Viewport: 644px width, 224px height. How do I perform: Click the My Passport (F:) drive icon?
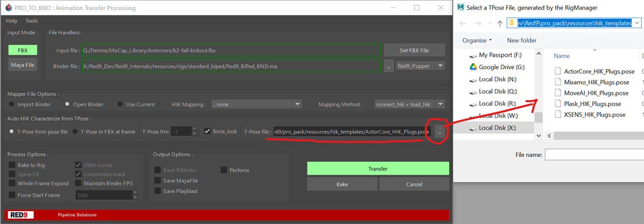(472, 55)
